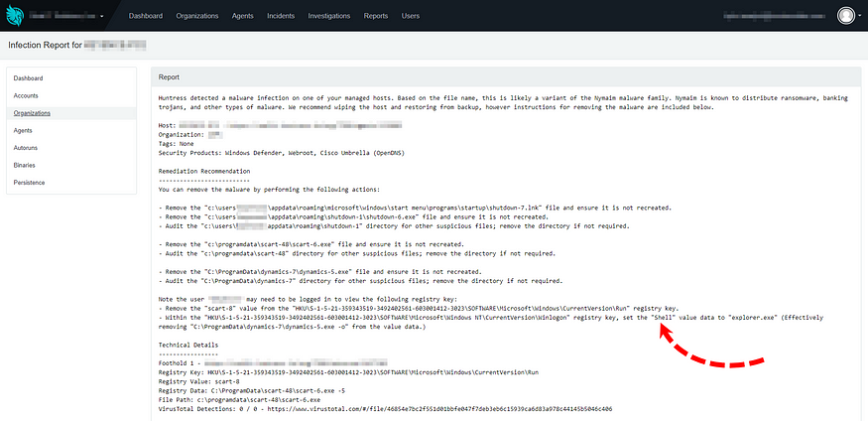Select Organizations in the sidebar

pos(71,113)
